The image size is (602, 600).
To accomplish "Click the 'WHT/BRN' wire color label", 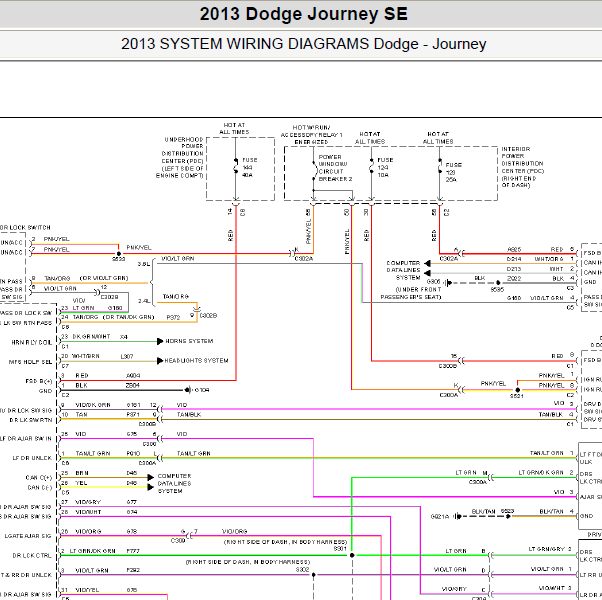I will (85, 356).
